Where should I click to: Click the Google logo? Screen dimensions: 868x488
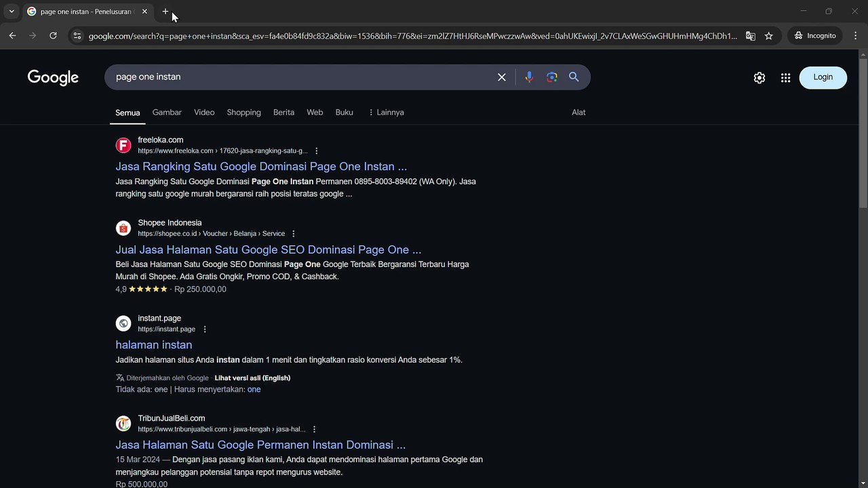53,77
